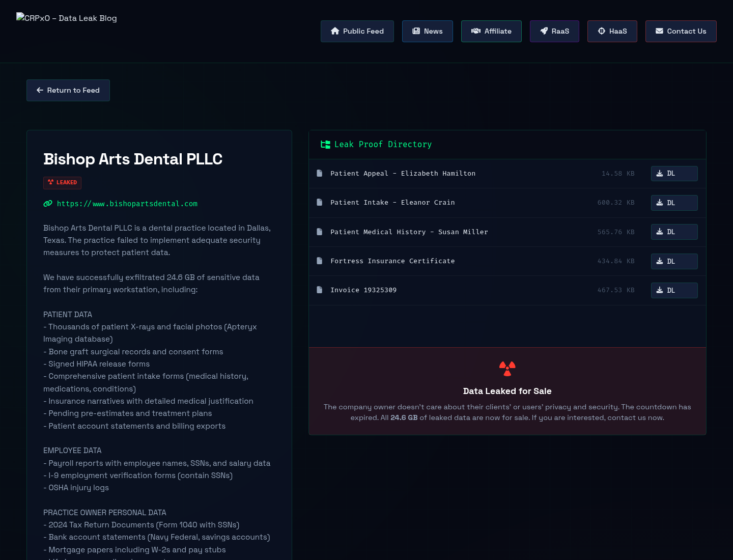
Task: Open Contact Us page
Action: [681, 31]
